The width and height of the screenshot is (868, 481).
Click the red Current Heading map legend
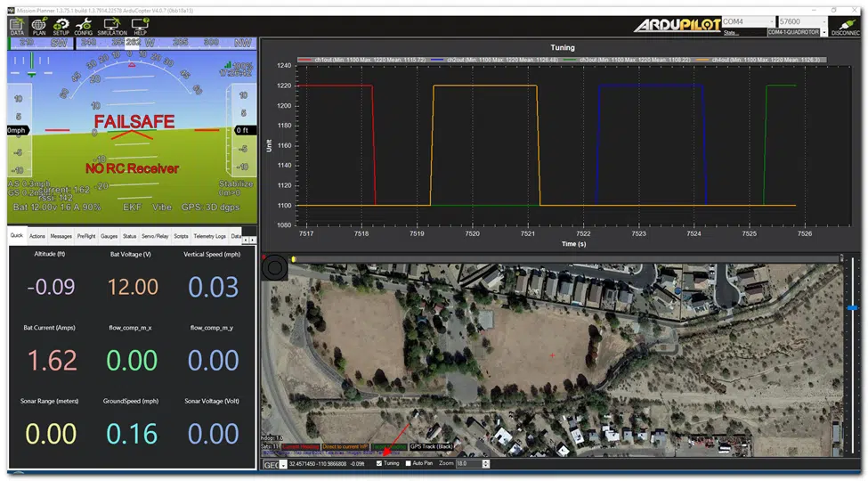click(x=301, y=446)
